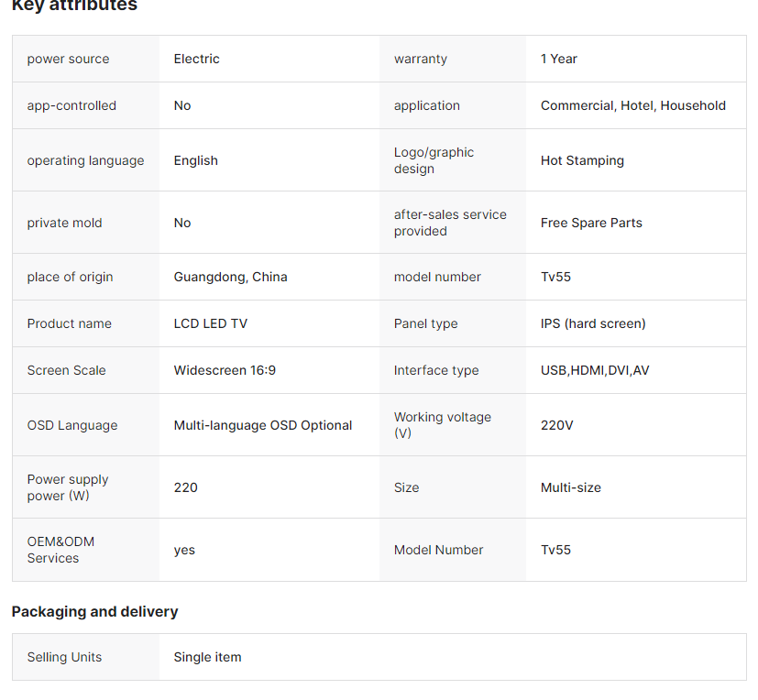Click "Guangdong, China" place of origin
Viewport: 758px width, 700px height.
230,277
